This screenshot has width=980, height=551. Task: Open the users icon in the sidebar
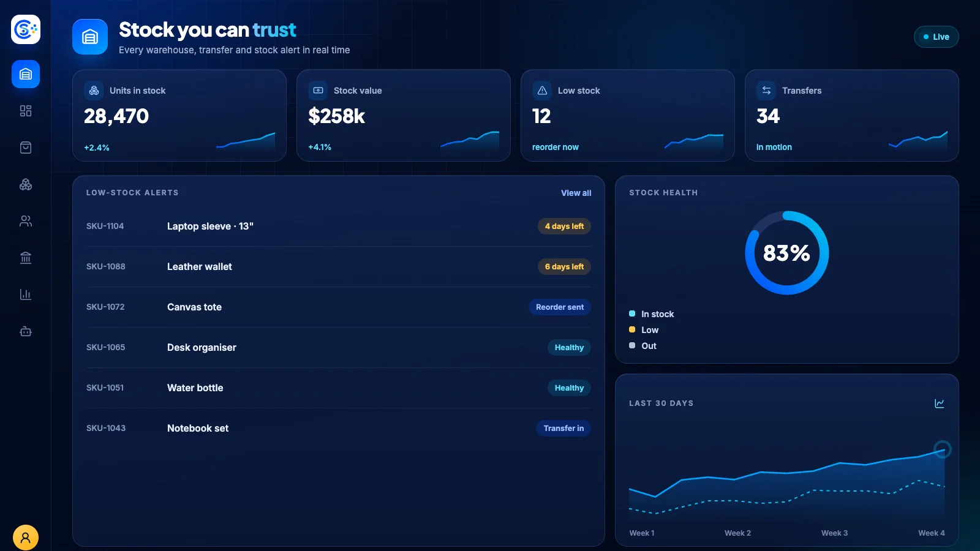(x=26, y=221)
